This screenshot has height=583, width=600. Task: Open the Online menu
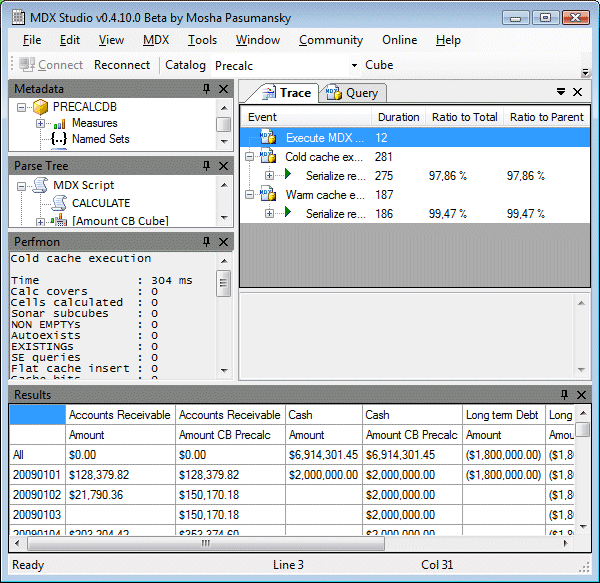[399, 40]
